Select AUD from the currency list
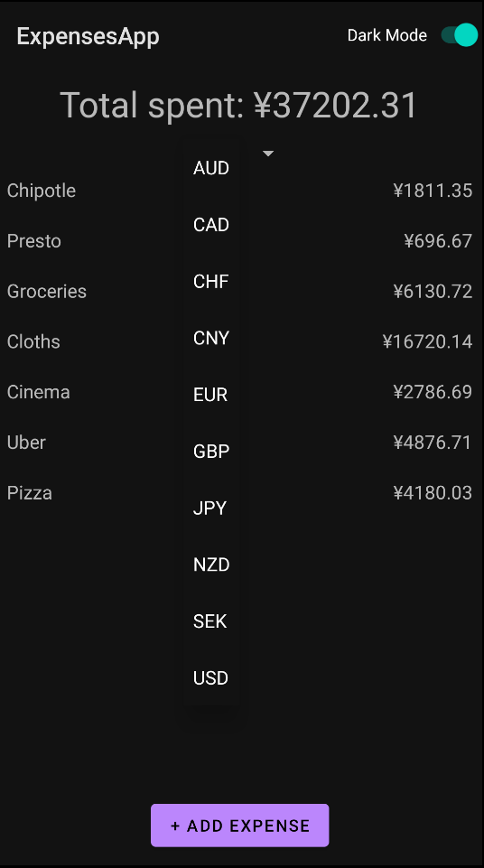 [x=211, y=168]
